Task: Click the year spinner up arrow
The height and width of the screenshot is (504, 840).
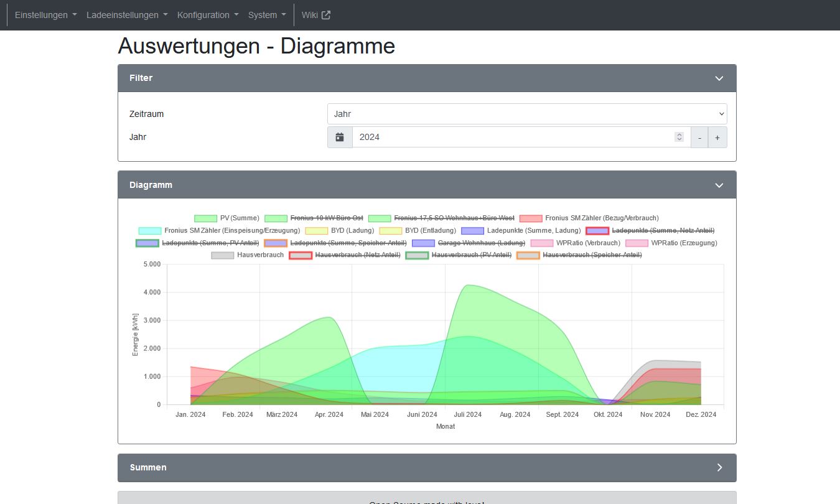Action: pos(679,134)
